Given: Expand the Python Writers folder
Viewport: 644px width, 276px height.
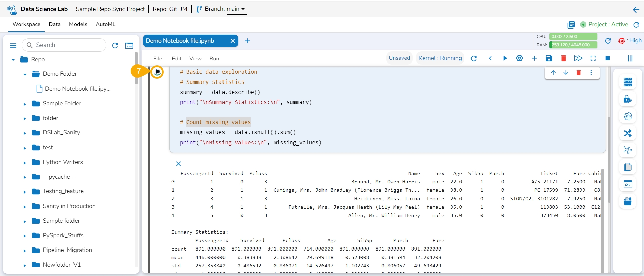Looking at the screenshot, I should click(x=25, y=163).
